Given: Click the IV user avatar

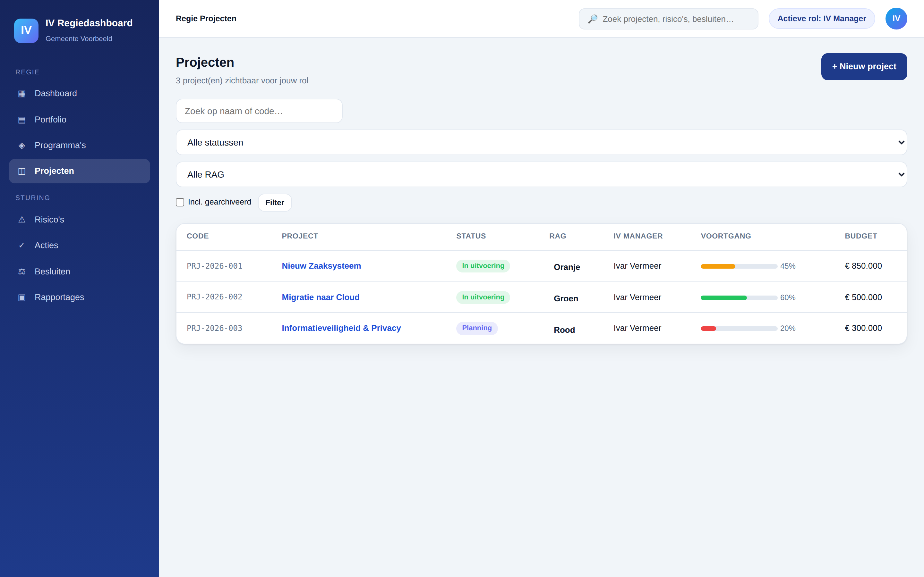Looking at the screenshot, I should pos(896,19).
